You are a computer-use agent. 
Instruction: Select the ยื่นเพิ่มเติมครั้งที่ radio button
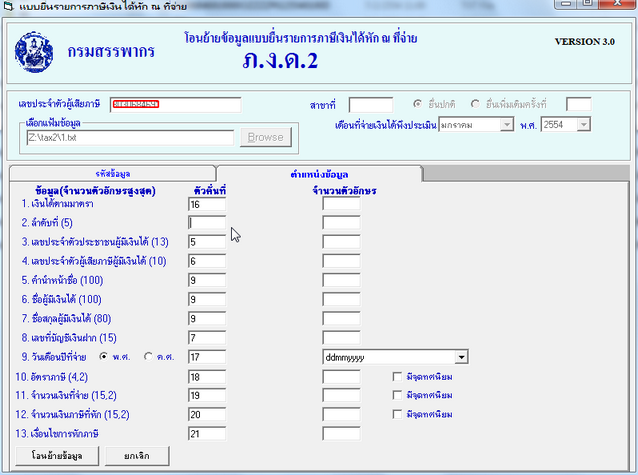475,104
